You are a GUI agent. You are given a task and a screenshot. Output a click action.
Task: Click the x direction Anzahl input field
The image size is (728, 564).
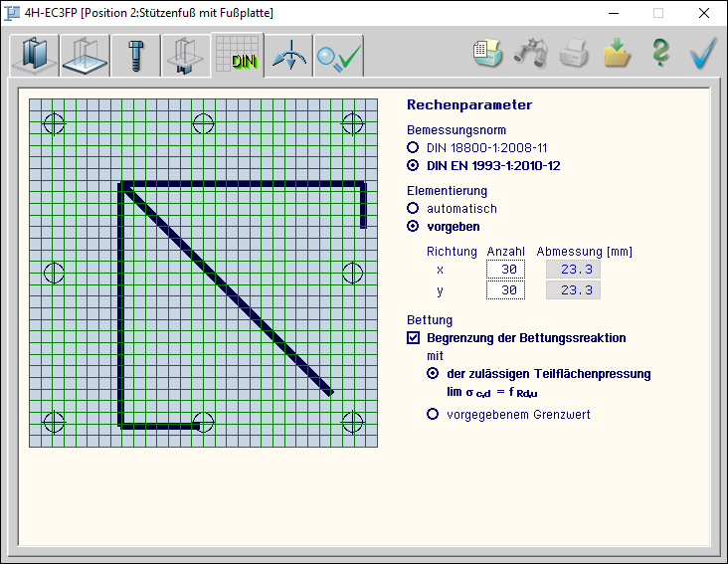point(506,270)
